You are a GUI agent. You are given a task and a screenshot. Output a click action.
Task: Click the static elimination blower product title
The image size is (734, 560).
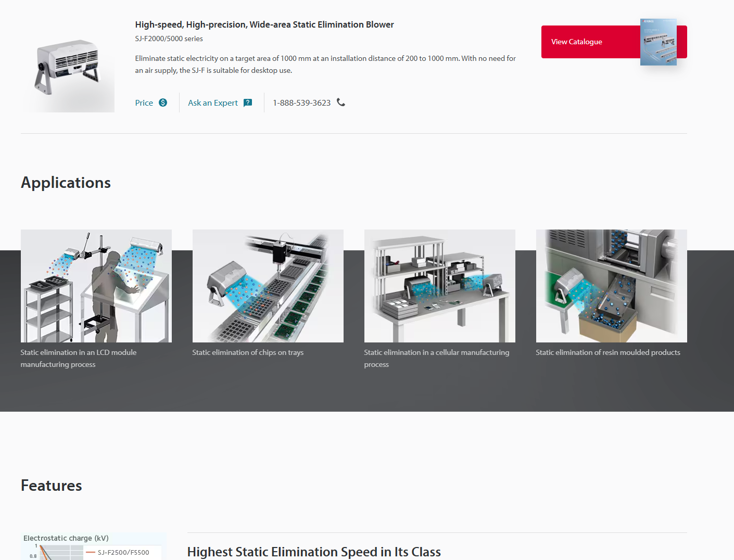click(x=264, y=24)
